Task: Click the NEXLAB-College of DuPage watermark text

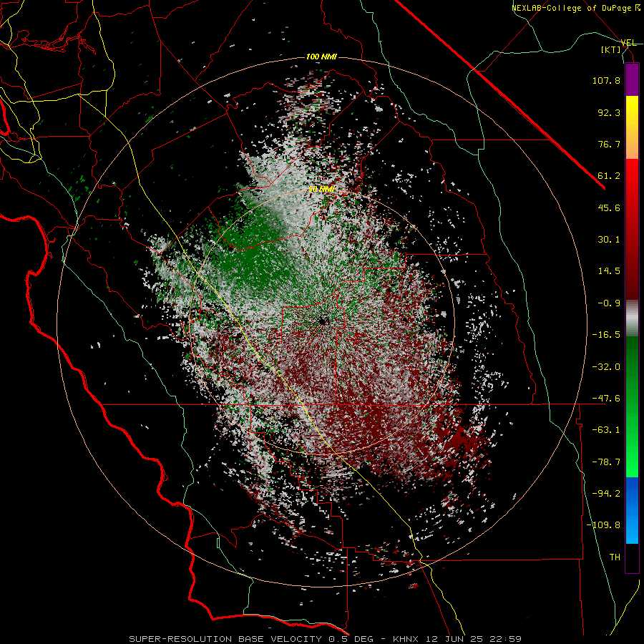Action: point(576,8)
